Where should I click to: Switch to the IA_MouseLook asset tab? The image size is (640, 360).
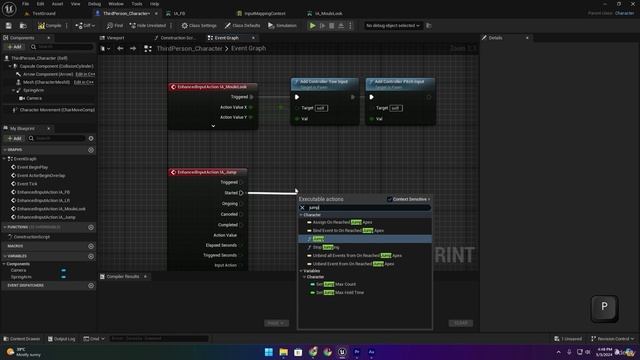tap(328, 13)
